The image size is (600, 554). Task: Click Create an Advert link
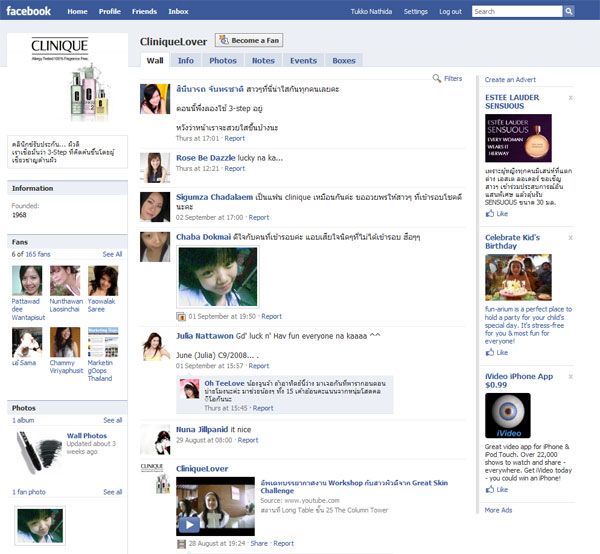(510, 80)
